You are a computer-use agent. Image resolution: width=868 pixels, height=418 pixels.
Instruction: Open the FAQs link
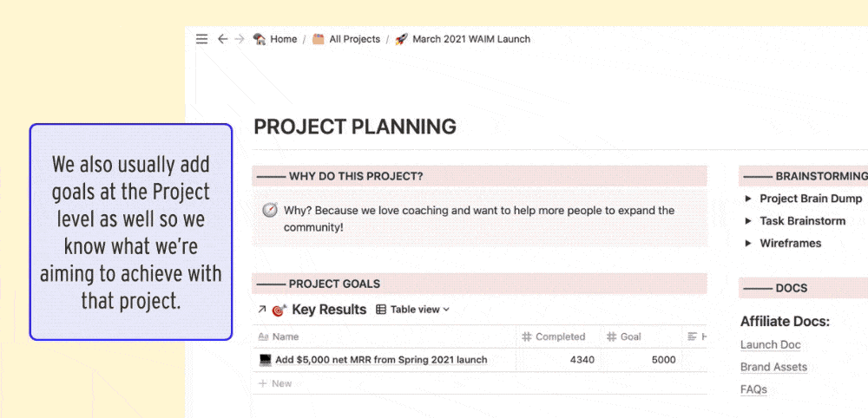click(753, 390)
